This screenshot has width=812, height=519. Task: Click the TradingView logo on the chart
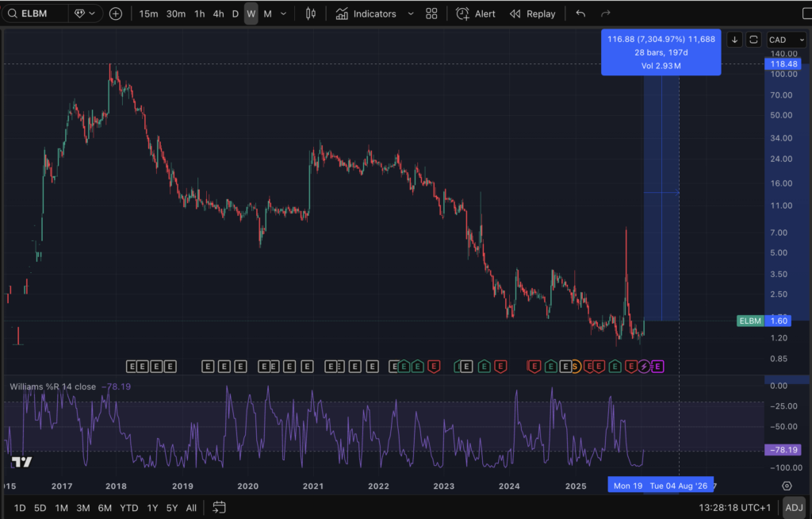21,462
